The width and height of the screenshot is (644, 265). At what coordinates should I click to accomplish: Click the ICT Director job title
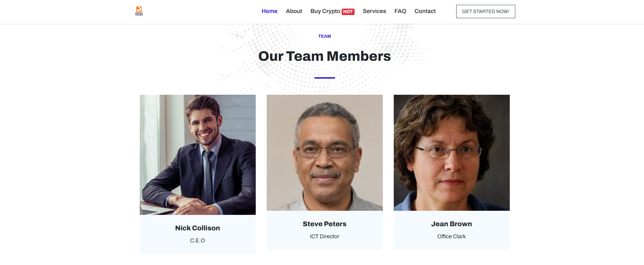coord(325,237)
